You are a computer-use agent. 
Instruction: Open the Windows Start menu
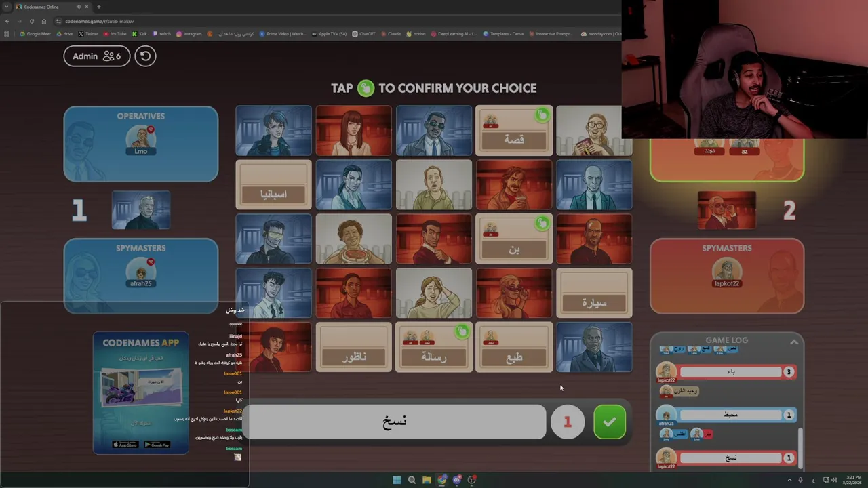[397, 480]
